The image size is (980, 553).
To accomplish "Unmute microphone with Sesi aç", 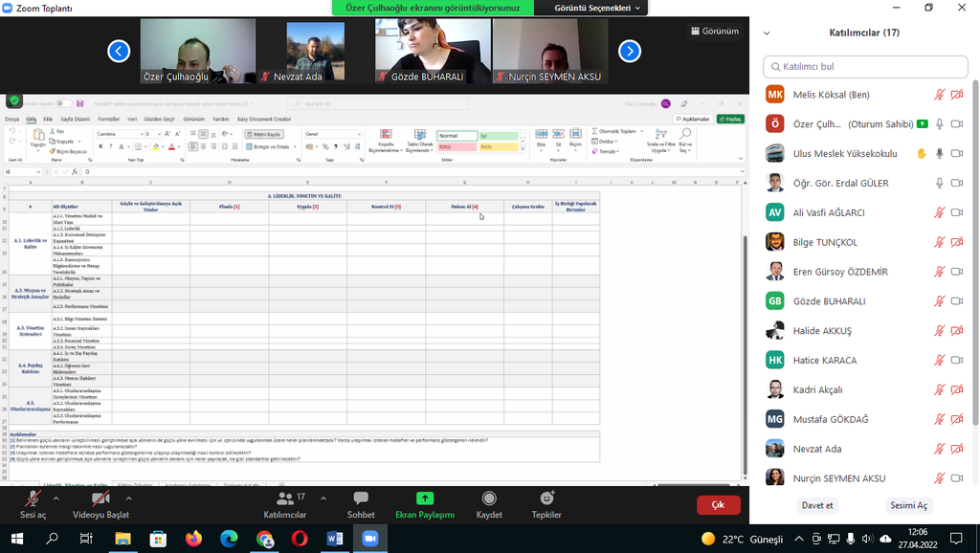I will click(33, 498).
